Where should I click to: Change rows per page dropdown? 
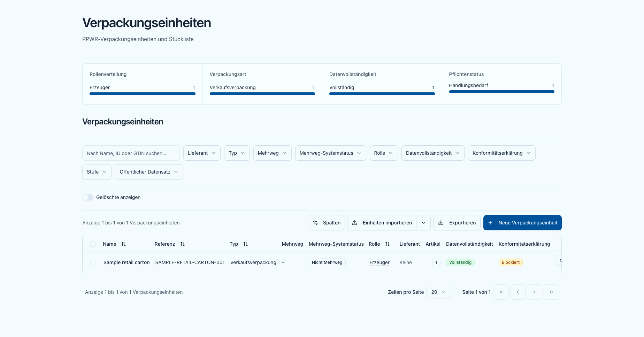click(x=439, y=292)
